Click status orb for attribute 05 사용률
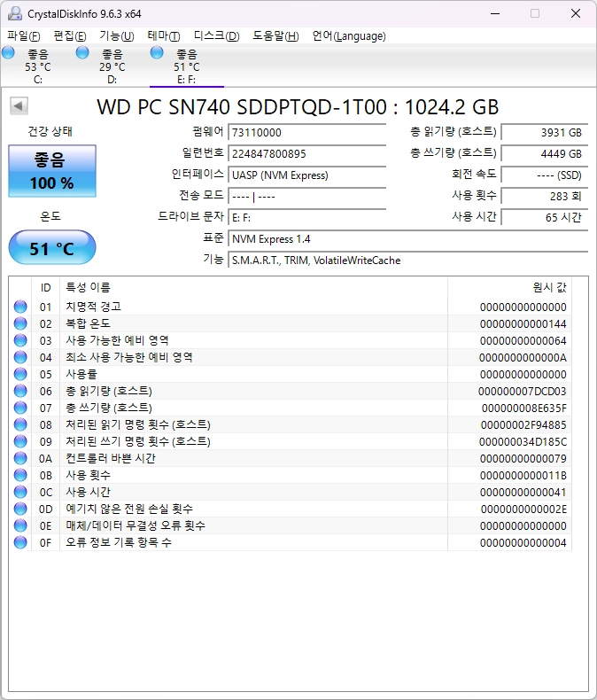597x700 pixels. (20, 374)
